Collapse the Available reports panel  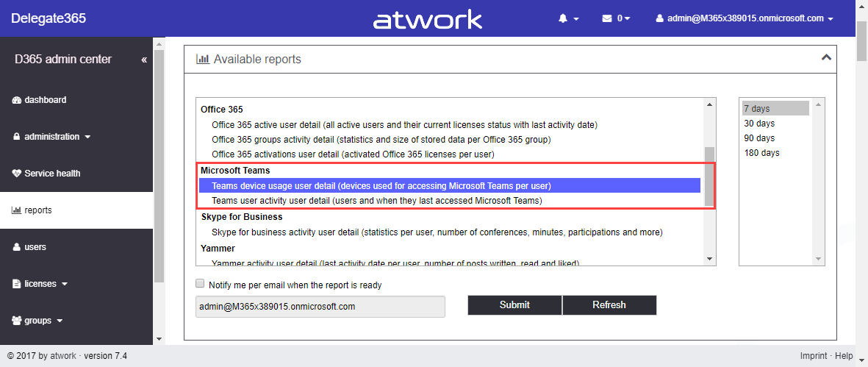pos(826,57)
